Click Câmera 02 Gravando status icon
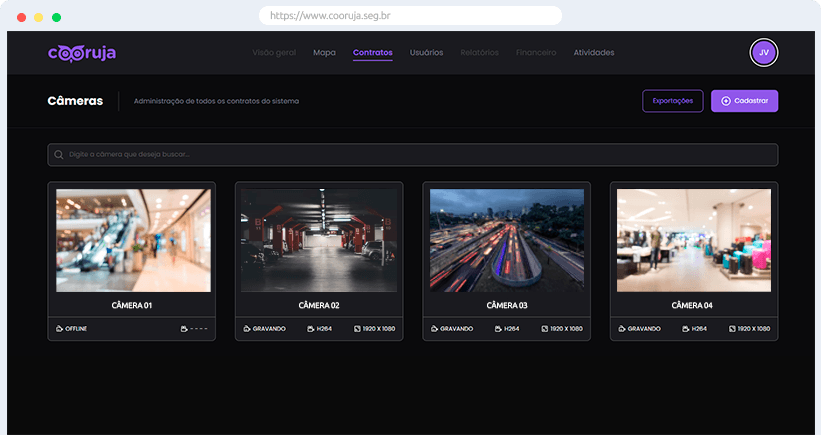Screen dimensions: 821x435 (x=247, y=329)
